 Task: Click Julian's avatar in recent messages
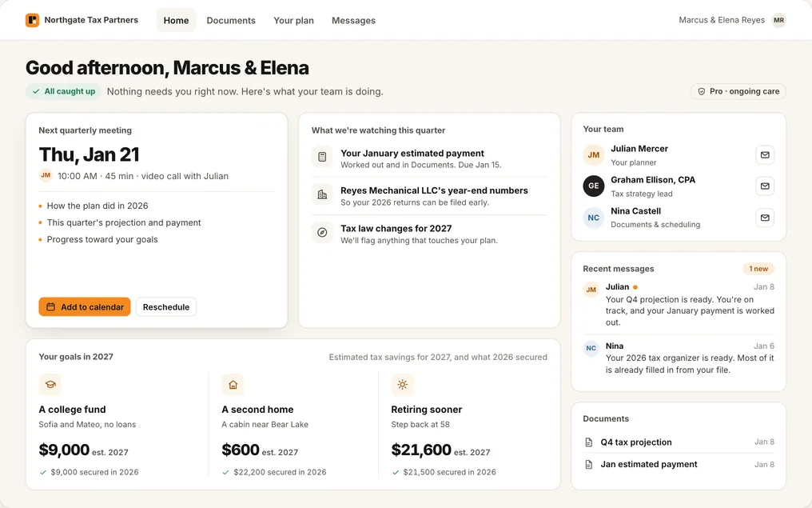(591, 290)
